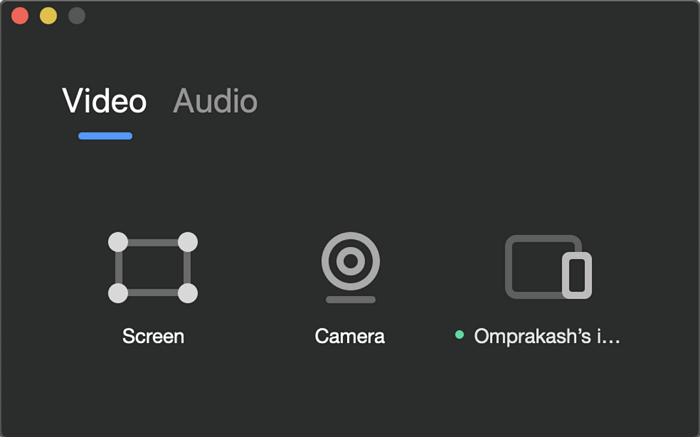Click the webcam stand base
The image size is (700, 437).
tap(350, 299)
